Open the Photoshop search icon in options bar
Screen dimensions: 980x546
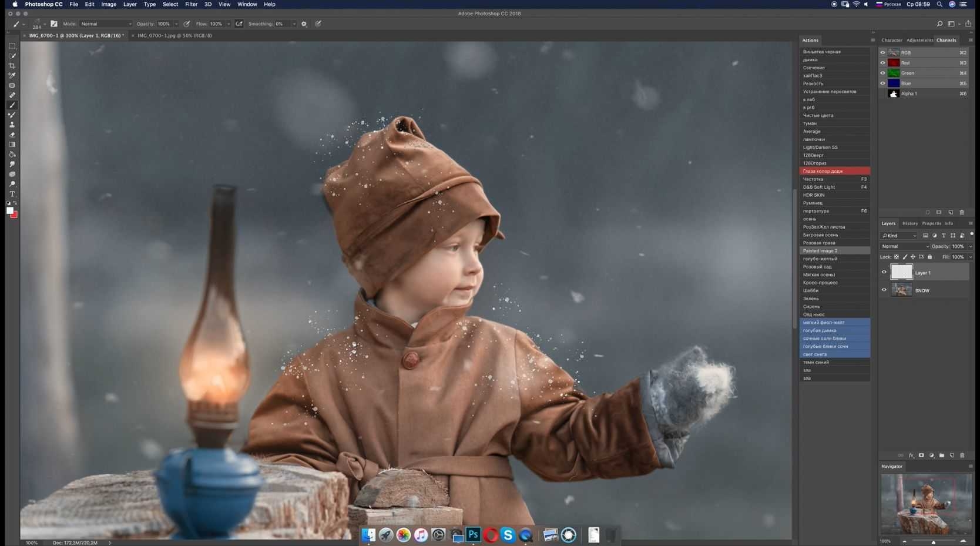pyautogui.click(x=939, y=24)
